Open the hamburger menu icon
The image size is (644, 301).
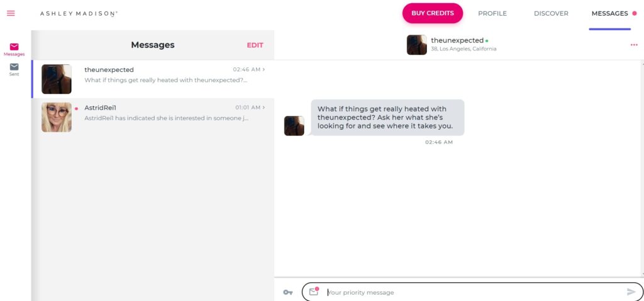click(11, 13)
